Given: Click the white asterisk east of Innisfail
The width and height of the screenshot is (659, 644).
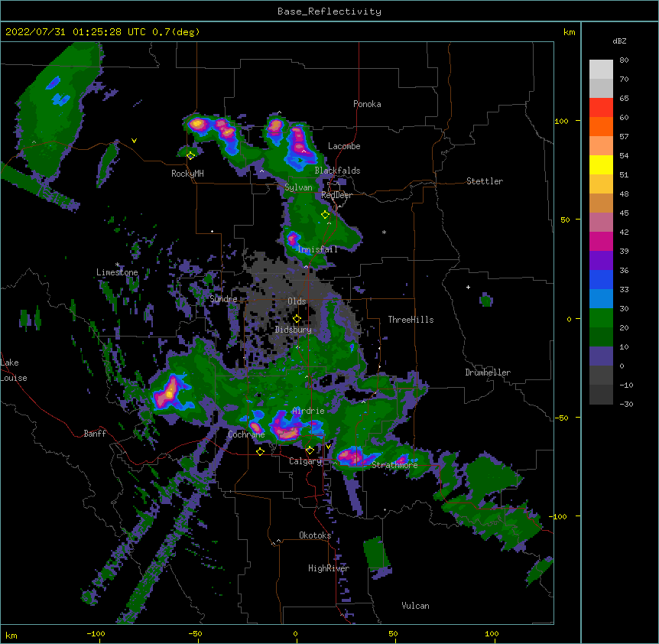Looking at the screenshot, I should 384,233.
